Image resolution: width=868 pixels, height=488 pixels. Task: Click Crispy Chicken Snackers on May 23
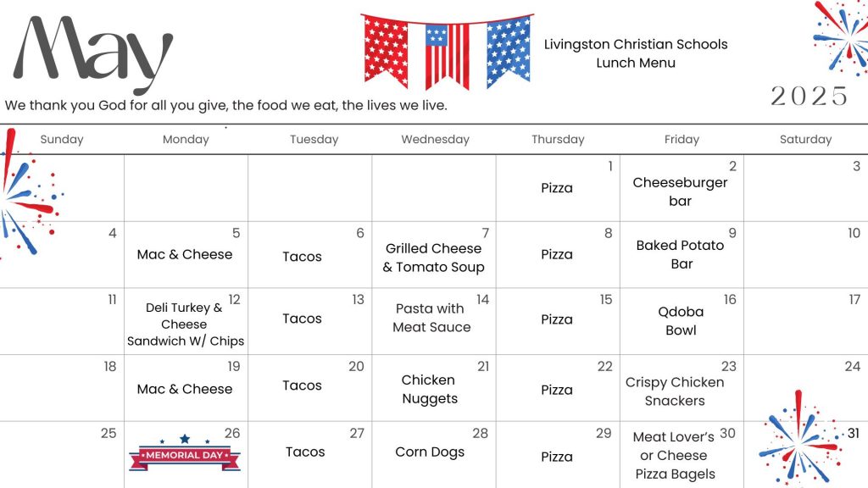tap(674, 391)
